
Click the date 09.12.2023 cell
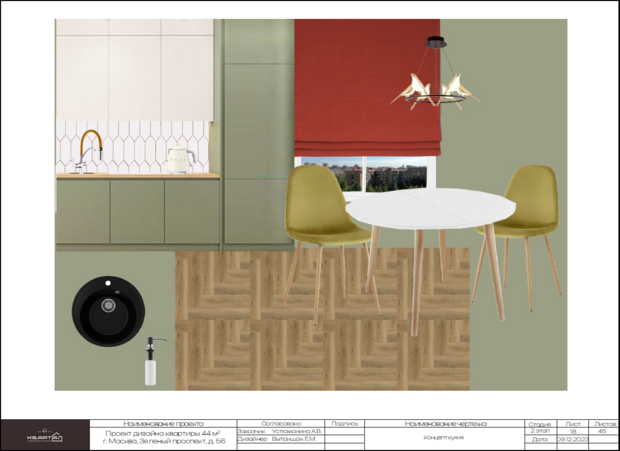coord(573,439)
